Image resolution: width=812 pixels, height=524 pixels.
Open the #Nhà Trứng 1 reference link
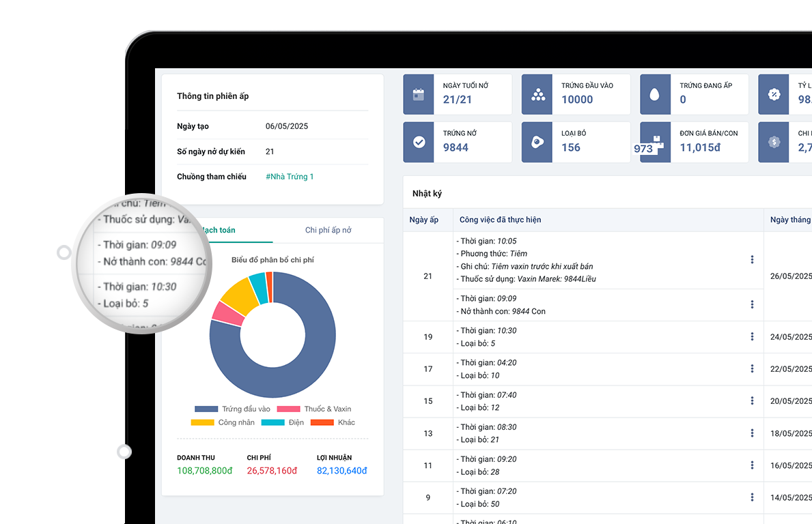[x=290, y=177]
